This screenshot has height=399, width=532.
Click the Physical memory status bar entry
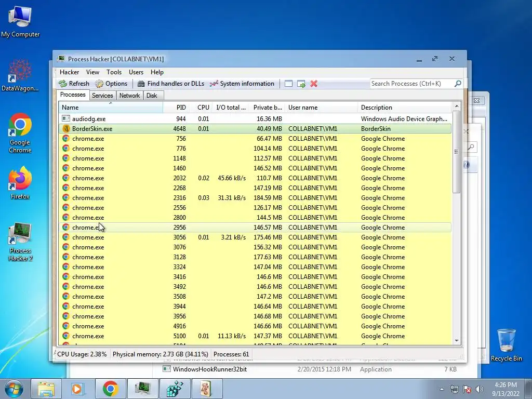(x=160, y=354)
